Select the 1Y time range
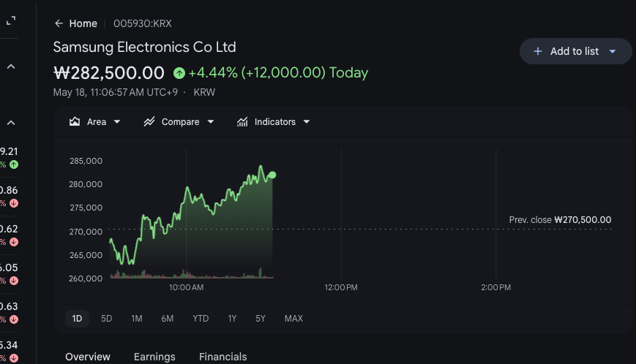Viewport: 636px width, 364px height. pyautogui.click(x=232, y=318)
